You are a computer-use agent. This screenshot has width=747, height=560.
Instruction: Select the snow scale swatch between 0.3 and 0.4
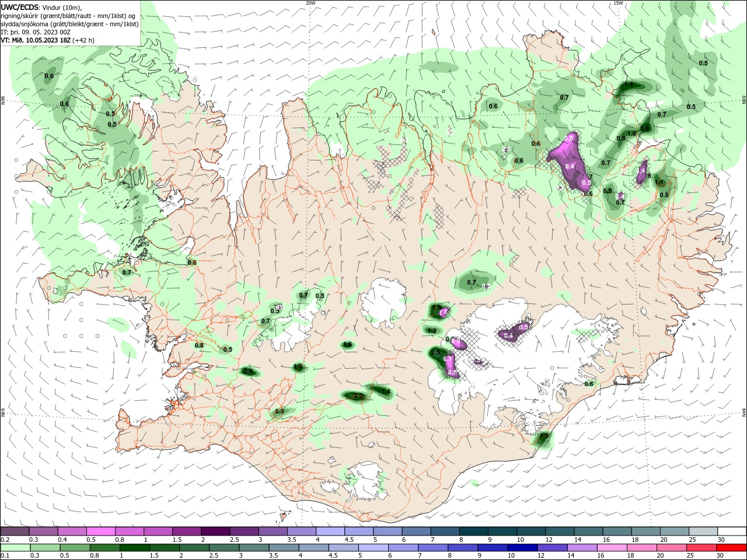(x=43, y=531)
